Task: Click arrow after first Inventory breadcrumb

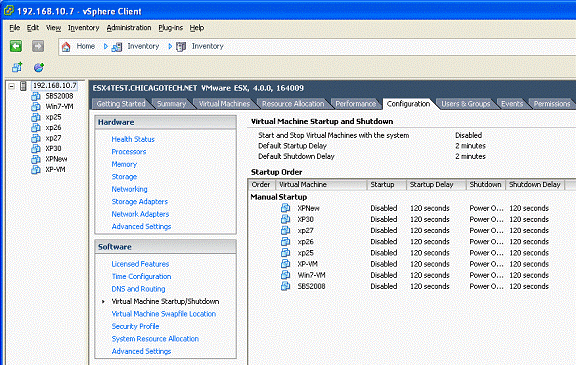Action: click(170, 46)
